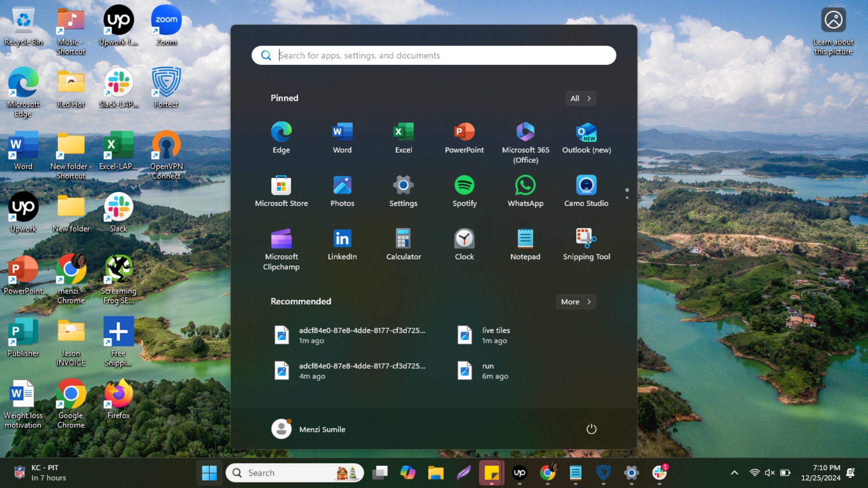Show more recommended files via More
The width and height of the screenshot is (868, 488).
coord(575,302)
